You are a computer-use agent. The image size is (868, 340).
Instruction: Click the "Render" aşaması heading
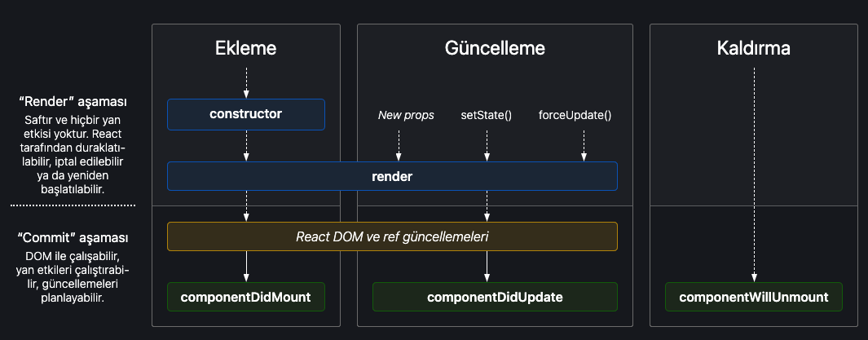pos(73,102)
